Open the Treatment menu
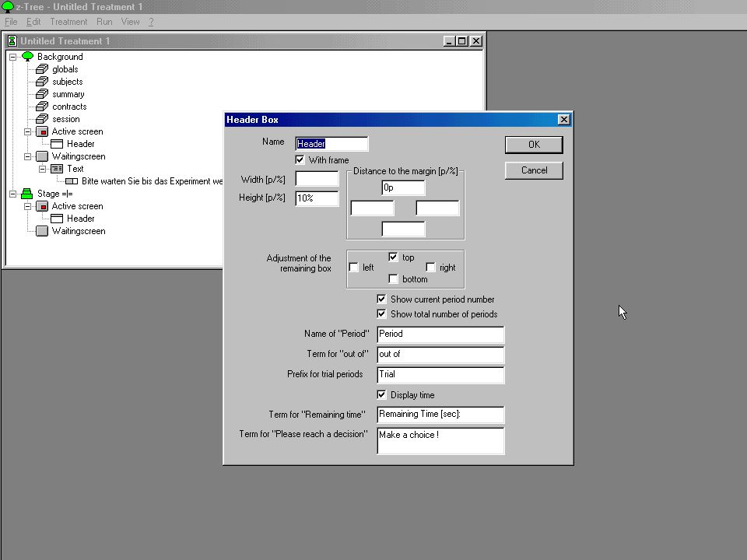 click(x=68, y=22)
